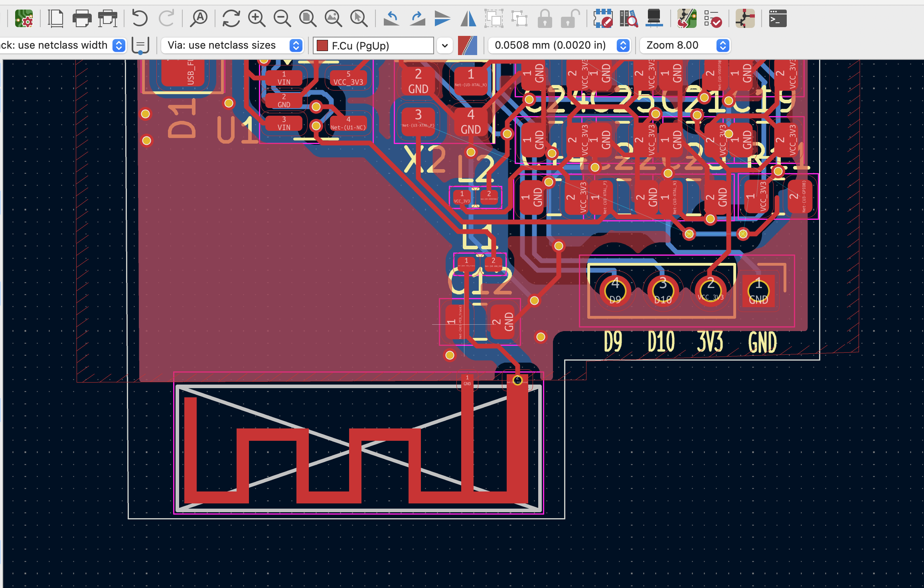Activate zoom to selection tool
The width and height of the screenshot is (924, 588).
pos(359,18)
